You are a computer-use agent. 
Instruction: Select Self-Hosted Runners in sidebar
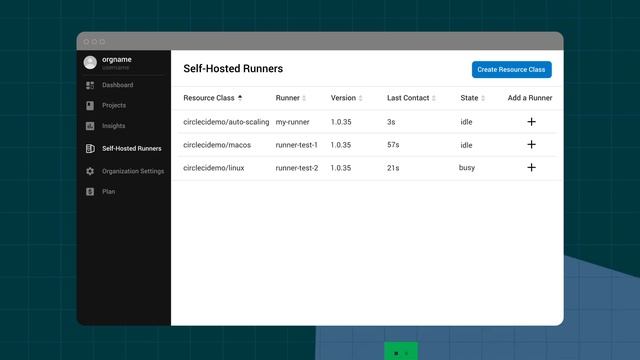[x=131, y=149]
